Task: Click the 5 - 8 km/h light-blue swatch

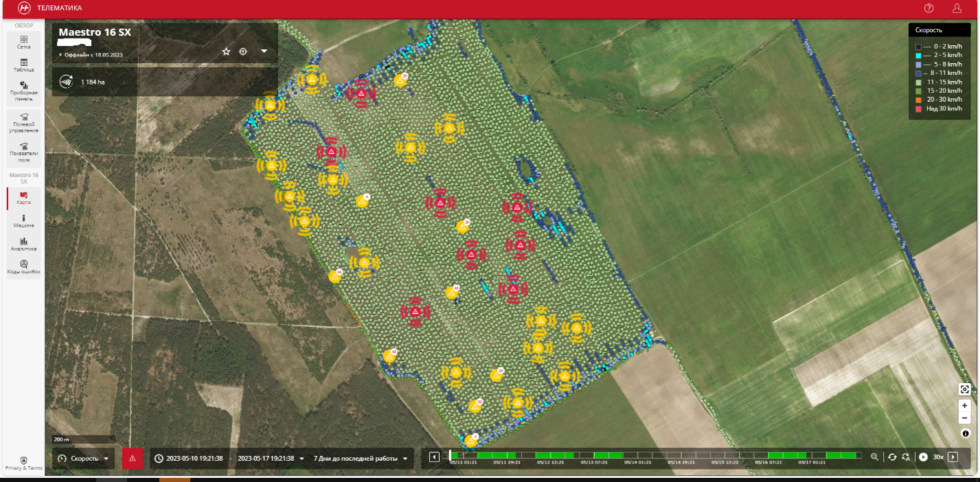Action: (x=918, y=64)
